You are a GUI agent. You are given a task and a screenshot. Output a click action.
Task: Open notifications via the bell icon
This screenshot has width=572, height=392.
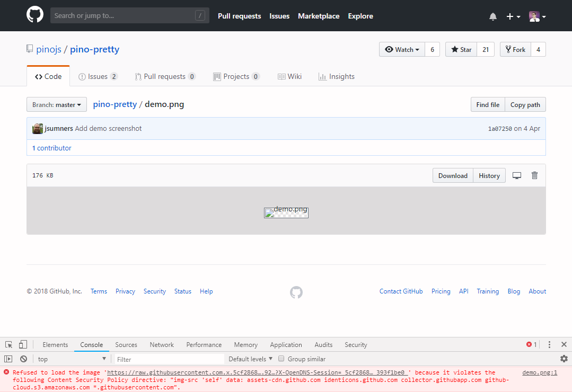point(492,16)
